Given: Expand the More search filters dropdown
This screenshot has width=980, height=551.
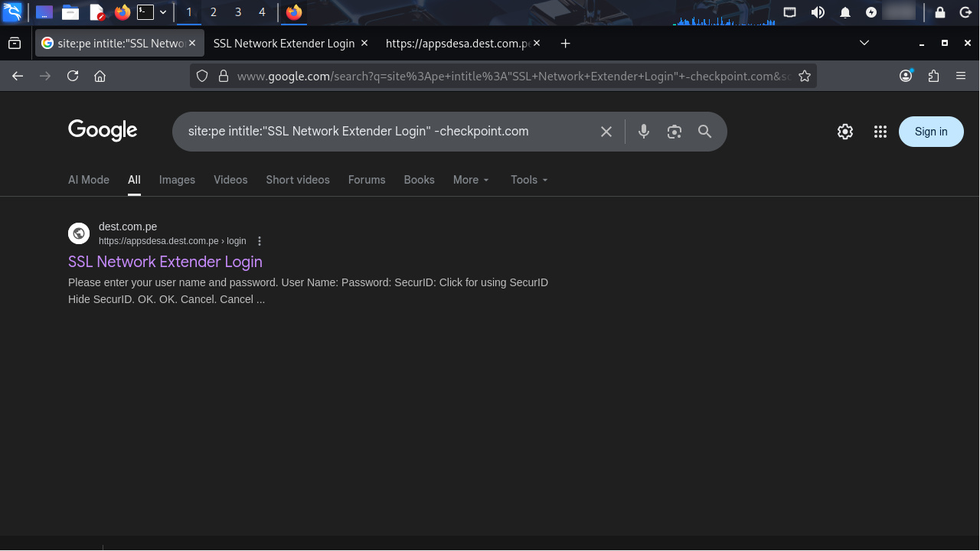Looking at the screenshot, I should click(471, 180).
